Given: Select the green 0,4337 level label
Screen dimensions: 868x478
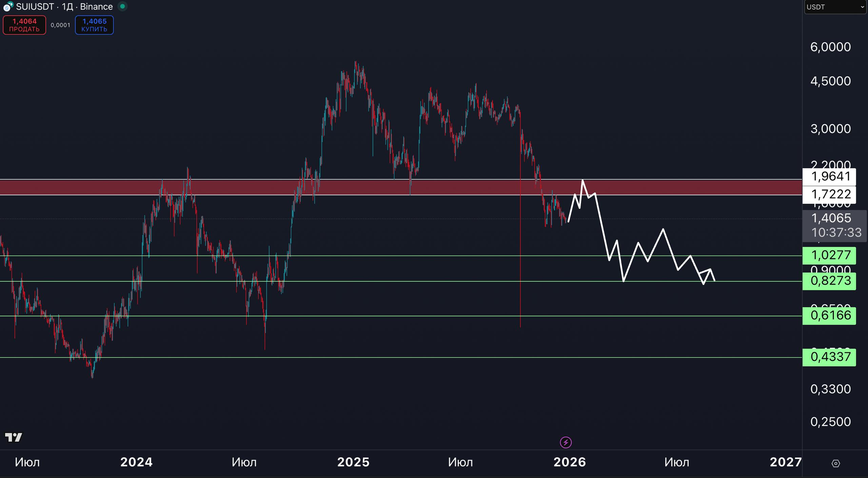Looking at the screenshot, I should (829, 357).
